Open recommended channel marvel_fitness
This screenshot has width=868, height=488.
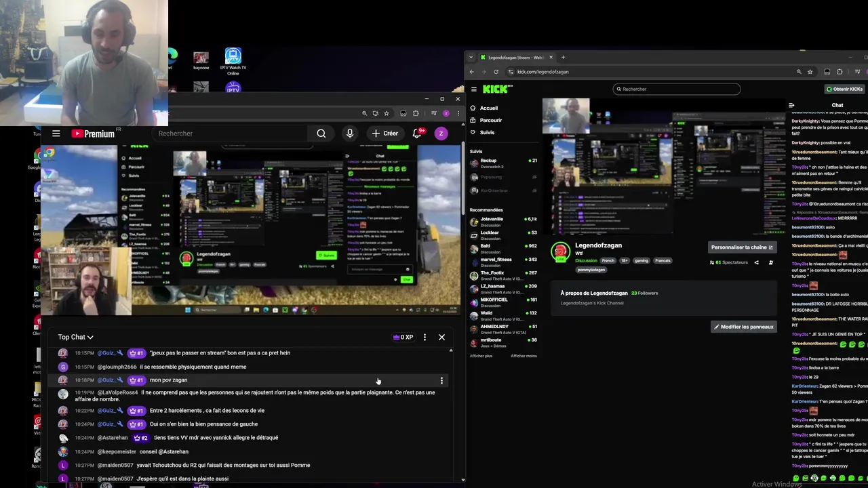tap(503, 262)
